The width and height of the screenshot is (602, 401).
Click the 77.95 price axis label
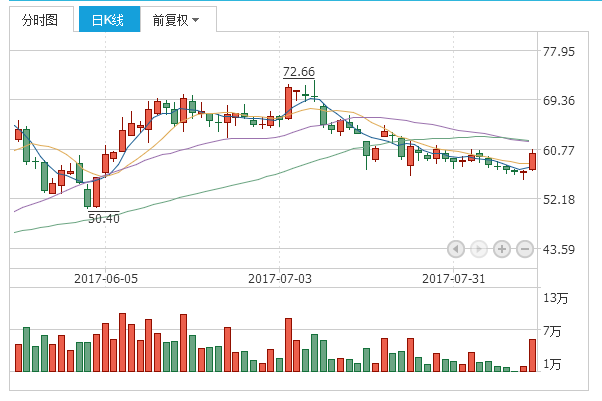click(559, 52)
